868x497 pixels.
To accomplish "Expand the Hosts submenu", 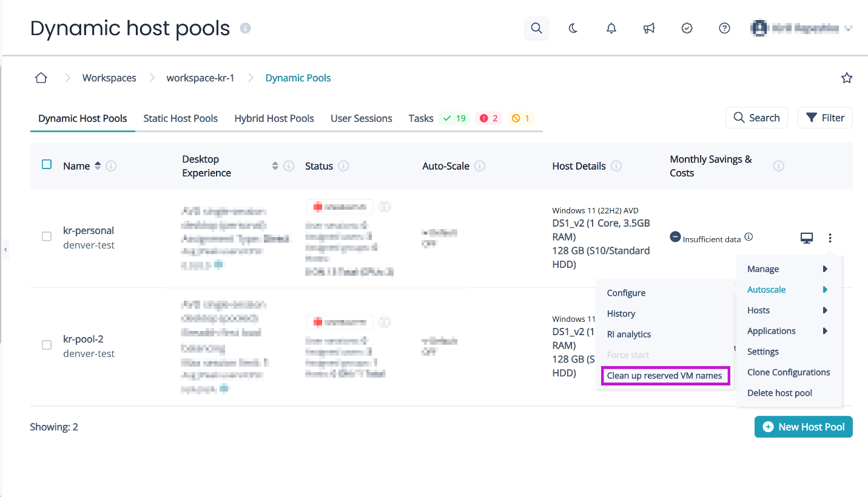I will pos(788,310).
